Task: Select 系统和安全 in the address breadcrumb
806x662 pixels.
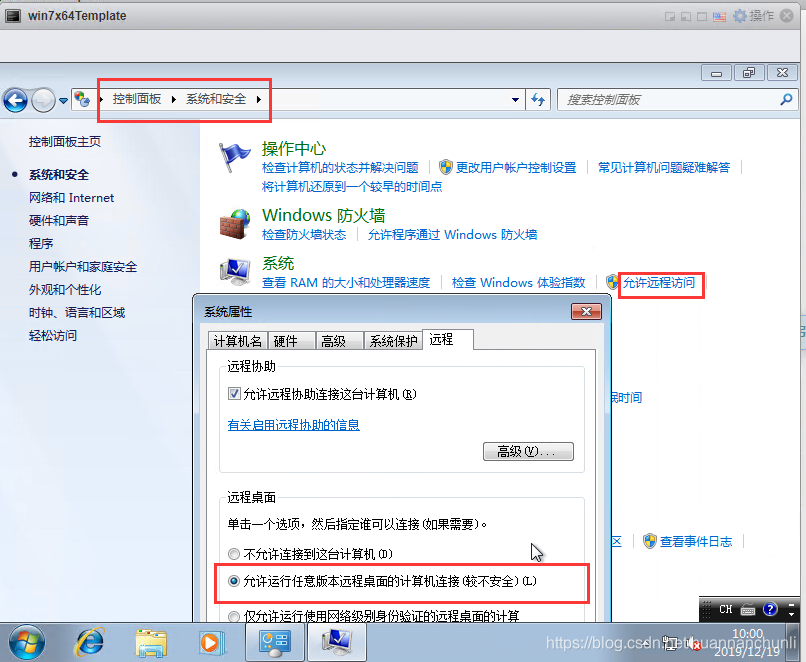Action: (x=216, y=99)
